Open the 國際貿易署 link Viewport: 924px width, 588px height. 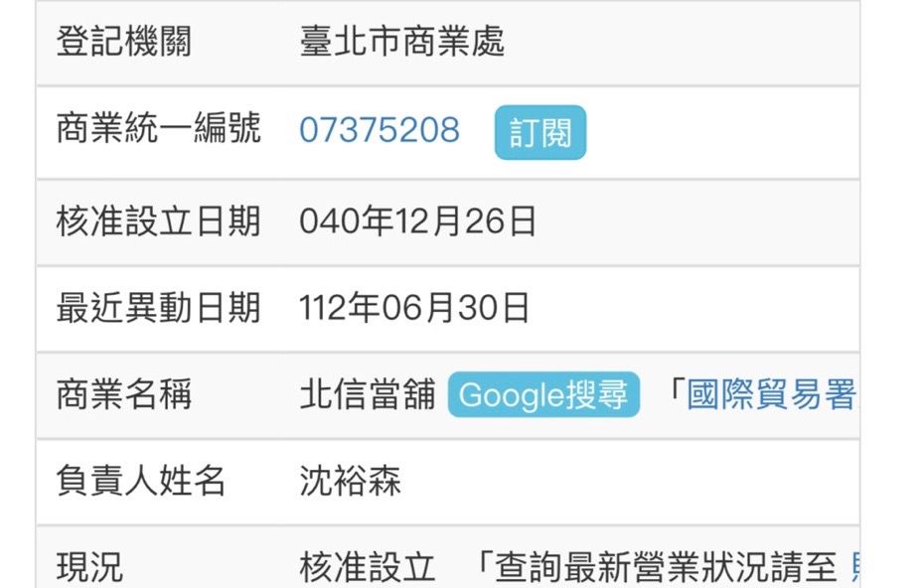click(x=771, y=395)
